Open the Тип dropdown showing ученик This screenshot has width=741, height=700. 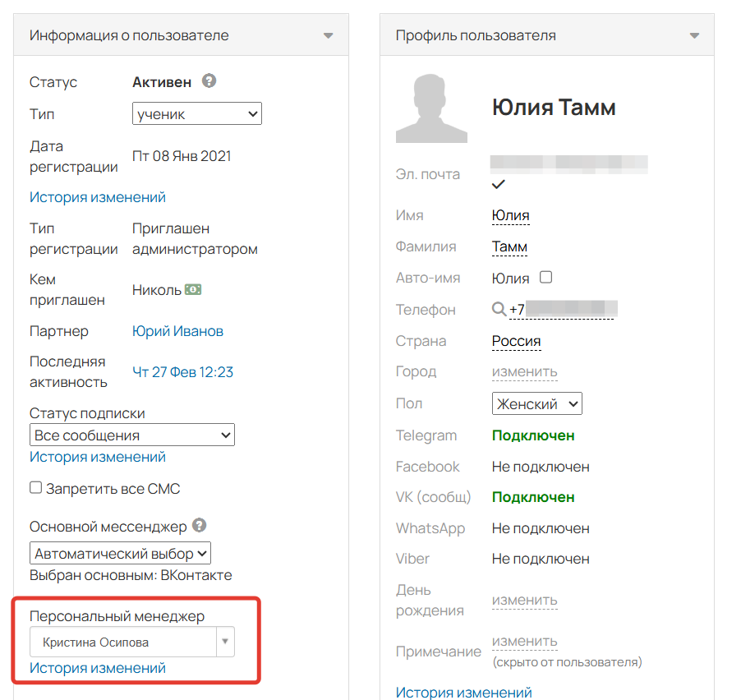tap(196, 114)
